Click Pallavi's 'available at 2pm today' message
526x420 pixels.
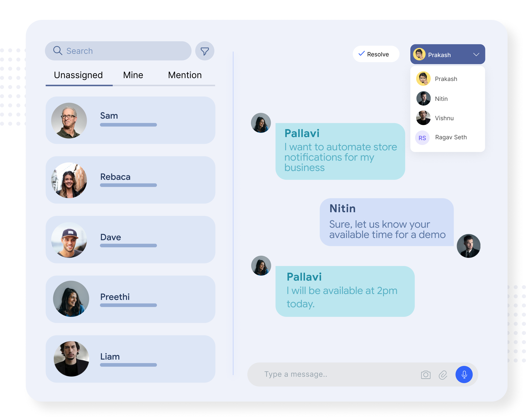click(345, 291)
